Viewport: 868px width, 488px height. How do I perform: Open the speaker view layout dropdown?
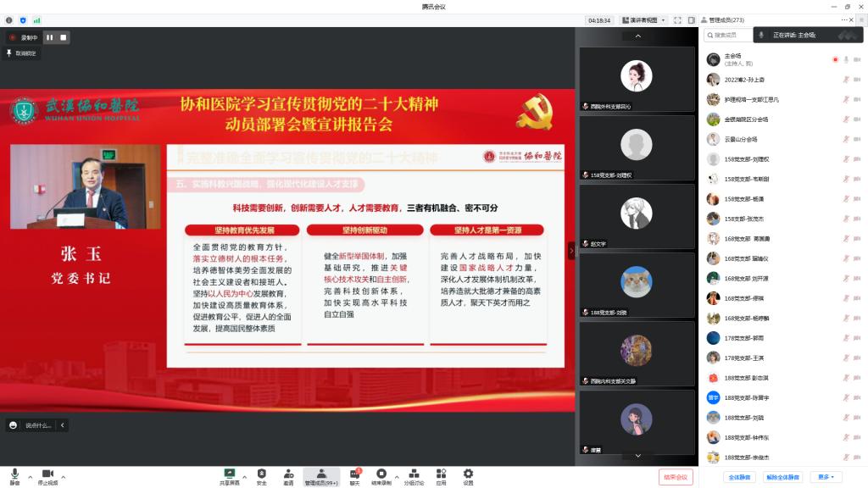[643, 20]
